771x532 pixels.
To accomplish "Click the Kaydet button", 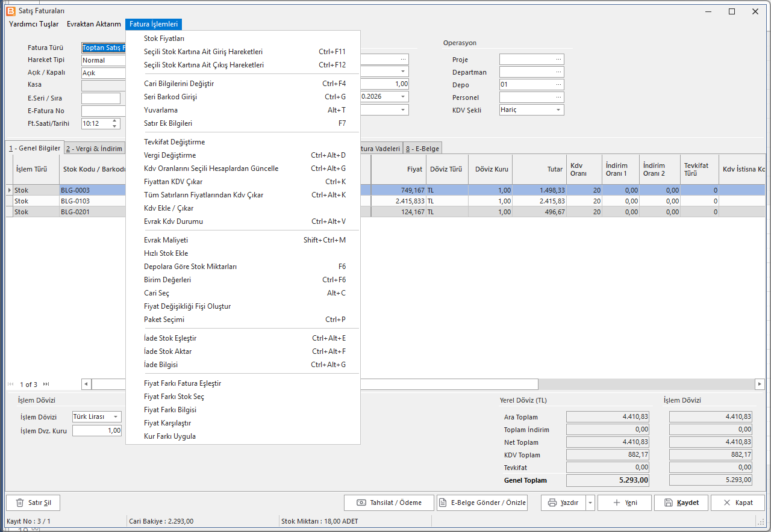I will coord(681,503).
